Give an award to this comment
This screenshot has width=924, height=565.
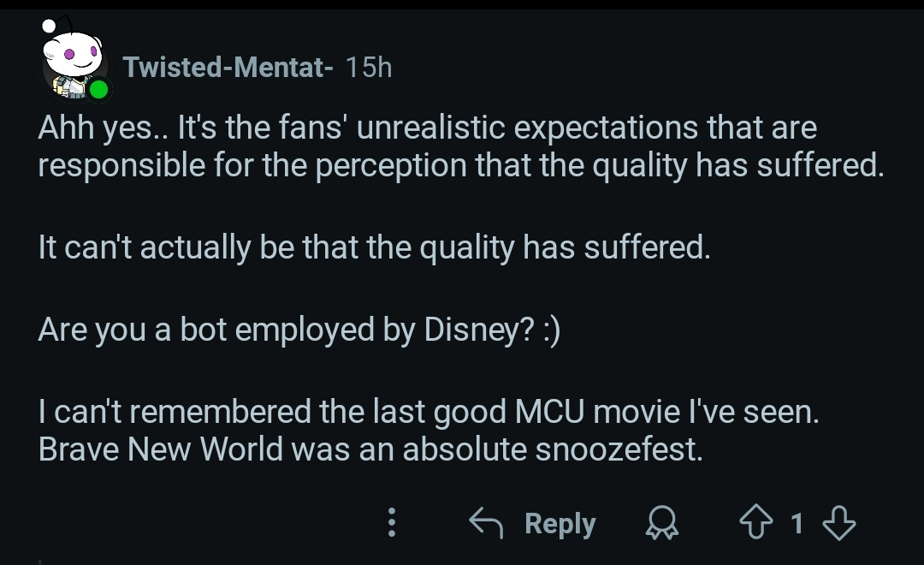(661, 522)
